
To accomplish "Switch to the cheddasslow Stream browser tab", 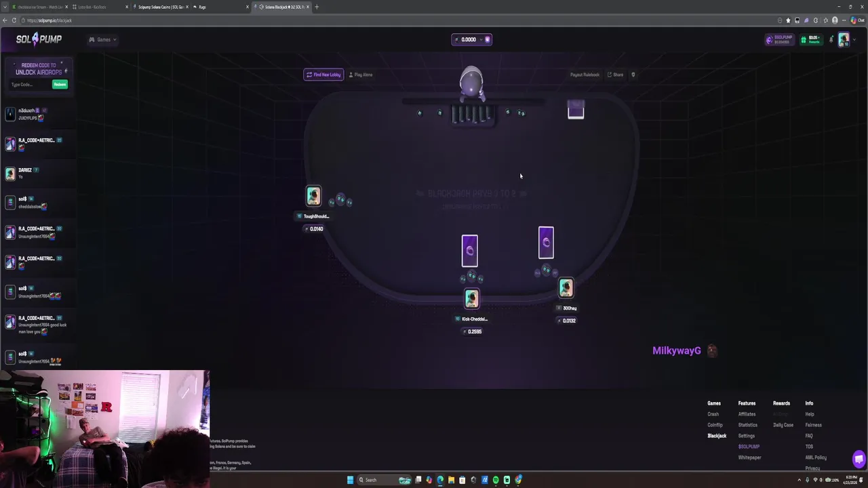I will coord(39,7).
